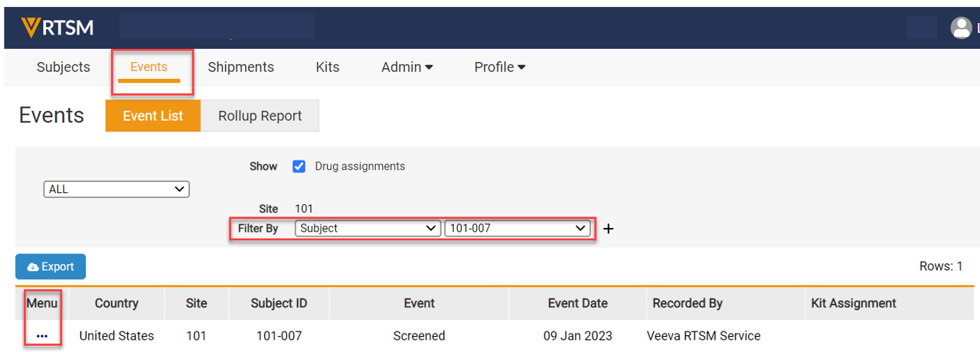Switch to the Rollup Report view
This screenshot has width=980, height=352.
[260, 116]
